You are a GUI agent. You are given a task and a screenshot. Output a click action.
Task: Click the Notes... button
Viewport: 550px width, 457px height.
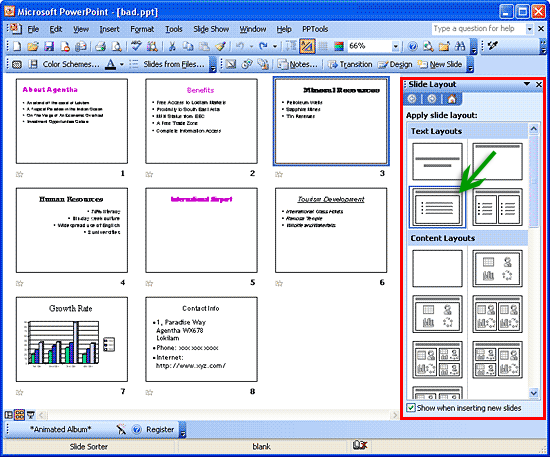(298, 64)
